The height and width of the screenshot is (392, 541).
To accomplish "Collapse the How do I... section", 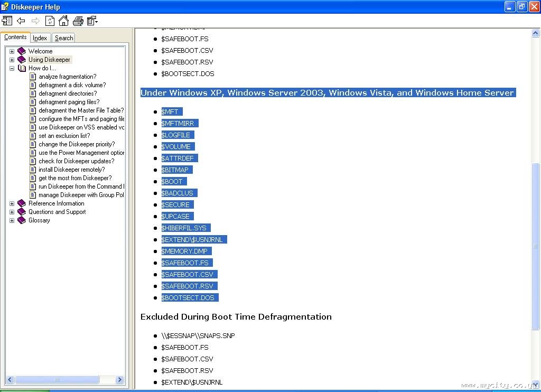I will click(12, 68).
